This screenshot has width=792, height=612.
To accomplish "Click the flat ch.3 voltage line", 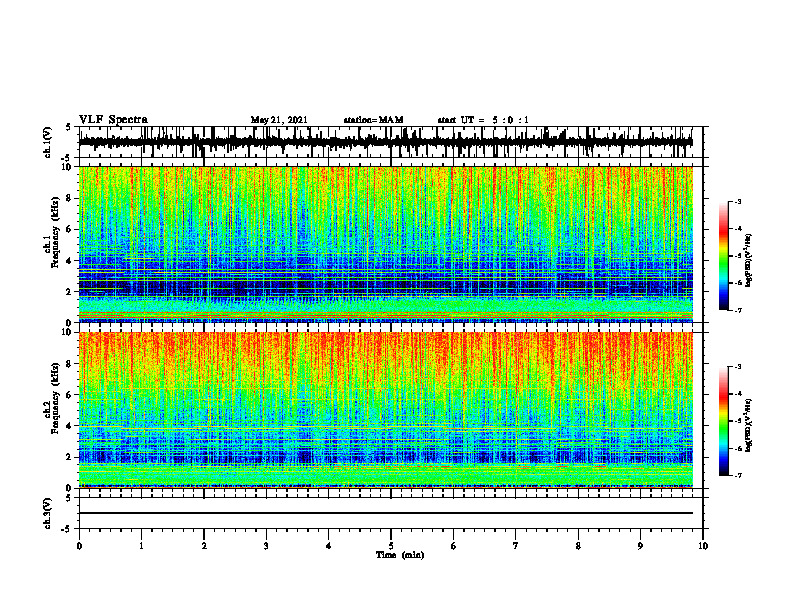I will tap(386, 513).
